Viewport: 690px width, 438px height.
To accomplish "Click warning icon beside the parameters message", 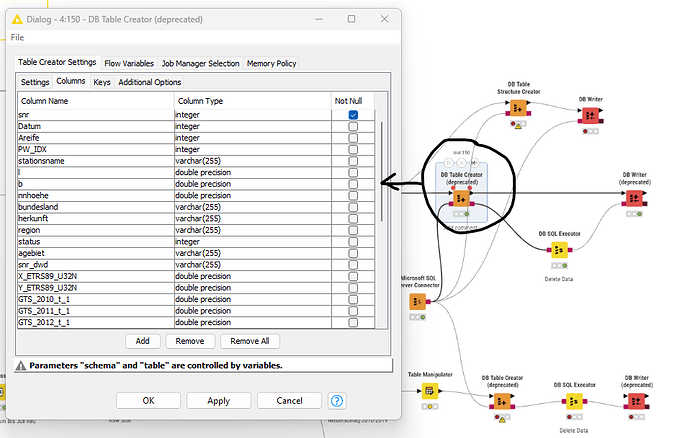I will tap(21, 366).
